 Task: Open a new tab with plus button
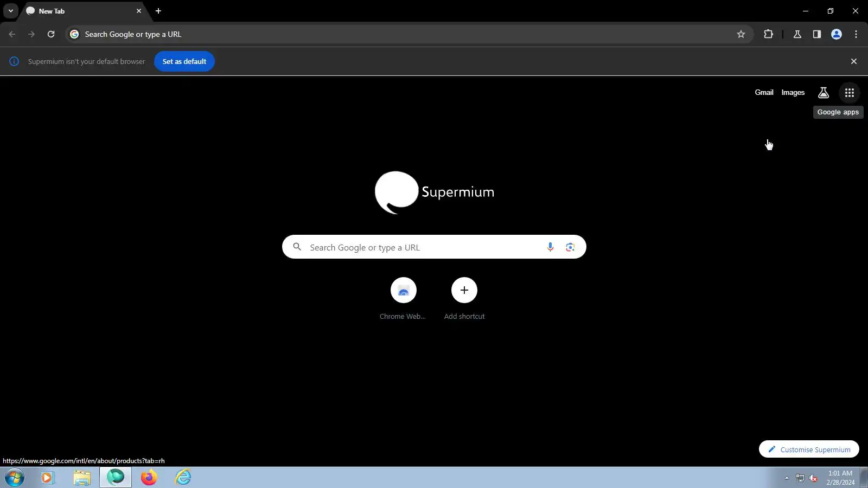158,11
